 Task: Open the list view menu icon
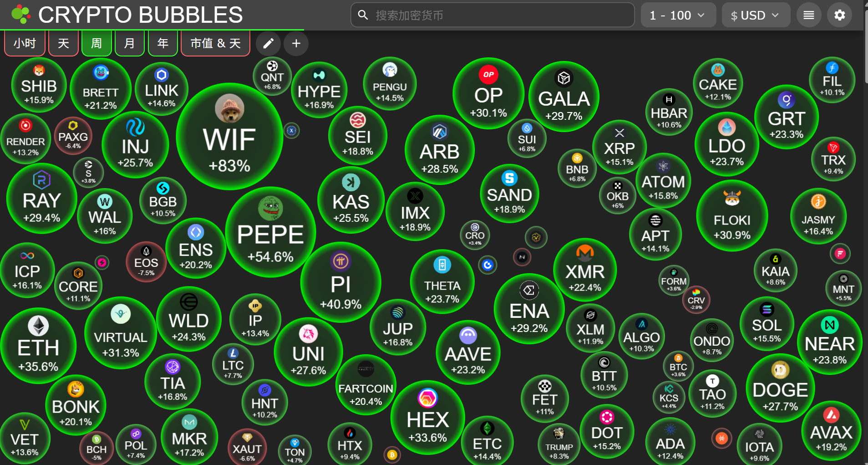point(809,15)
